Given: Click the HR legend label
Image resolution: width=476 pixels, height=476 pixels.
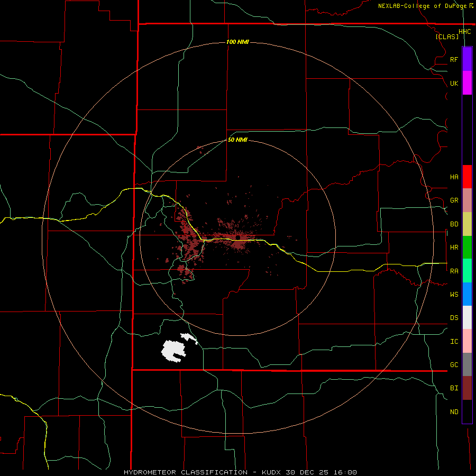Looking at the screenshot, I should (454, 248).
